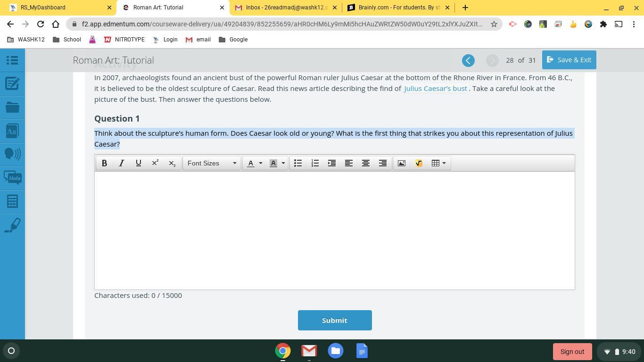Open the Google bookmarks folder

pos(233,40)
